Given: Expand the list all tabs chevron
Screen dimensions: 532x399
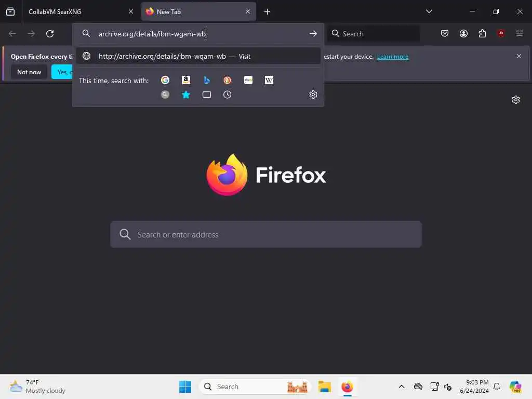Looking at the screenshot, I should click(429, 11).
